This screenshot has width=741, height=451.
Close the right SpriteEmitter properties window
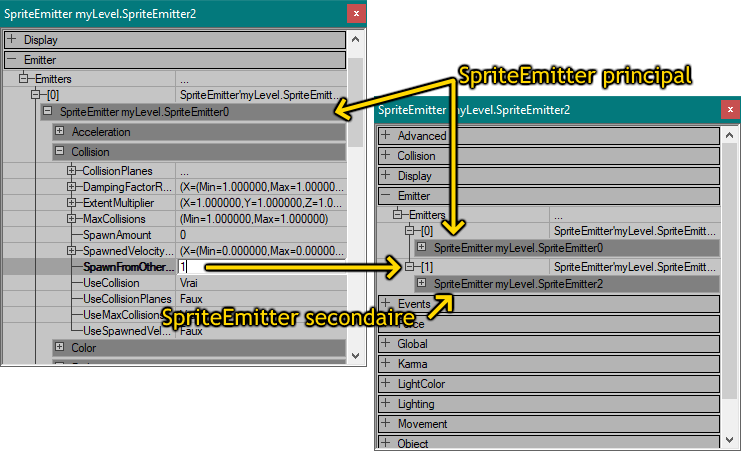click(x=730, y=110)
